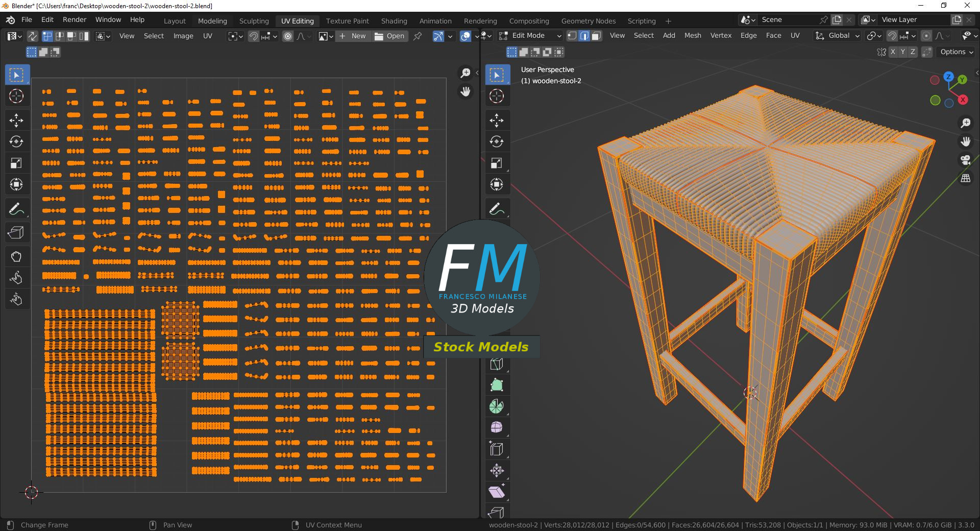980x531 pixels.
Task: Open the Mesh menu in 3D viewport
Action: pyautogui.click(x=693, y=36)
